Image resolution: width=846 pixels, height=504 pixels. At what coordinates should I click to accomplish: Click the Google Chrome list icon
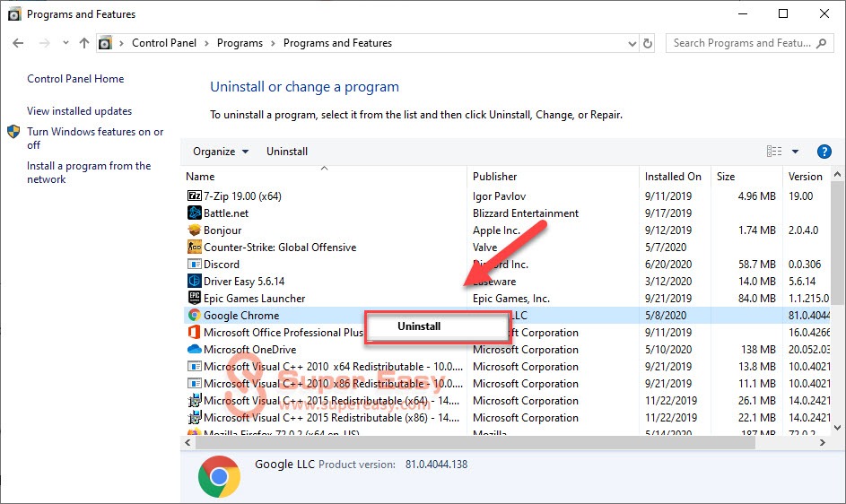(195, 315)
